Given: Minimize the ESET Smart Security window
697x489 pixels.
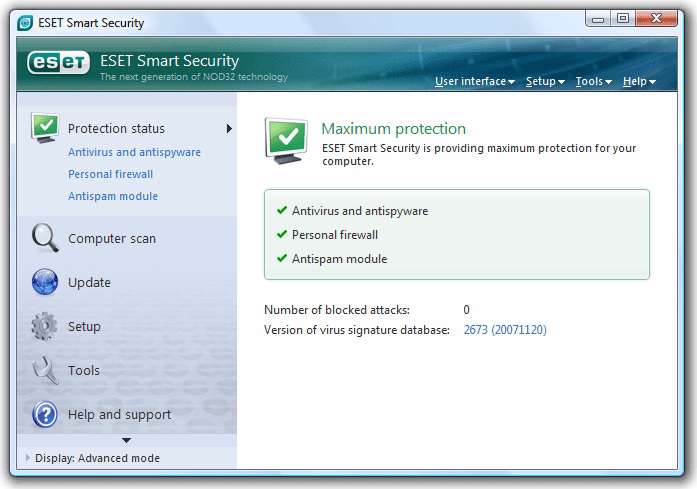Looking at the screenshot, I should coord(598,19).
